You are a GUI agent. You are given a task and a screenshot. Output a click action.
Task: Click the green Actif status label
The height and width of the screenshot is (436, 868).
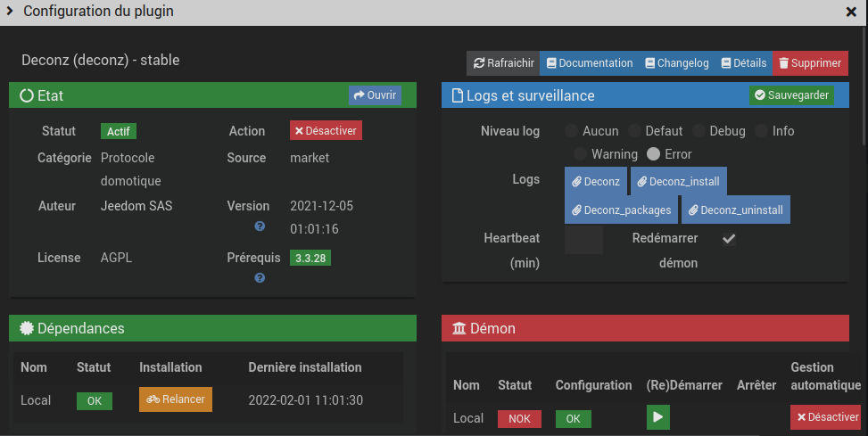tap(119, 131)
